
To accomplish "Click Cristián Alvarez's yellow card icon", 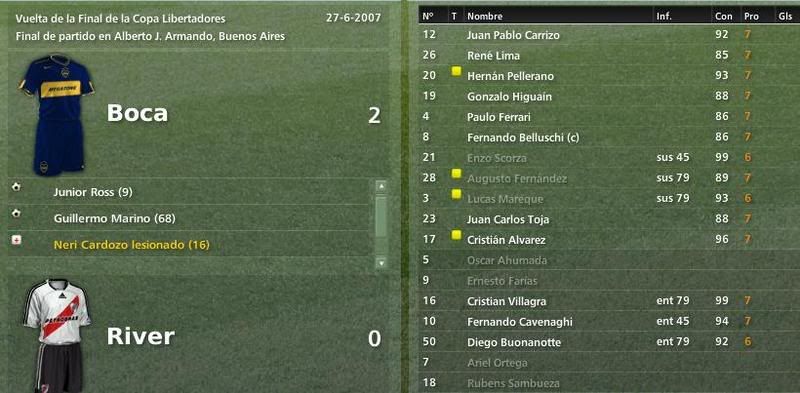I will [x=456, y=235].
